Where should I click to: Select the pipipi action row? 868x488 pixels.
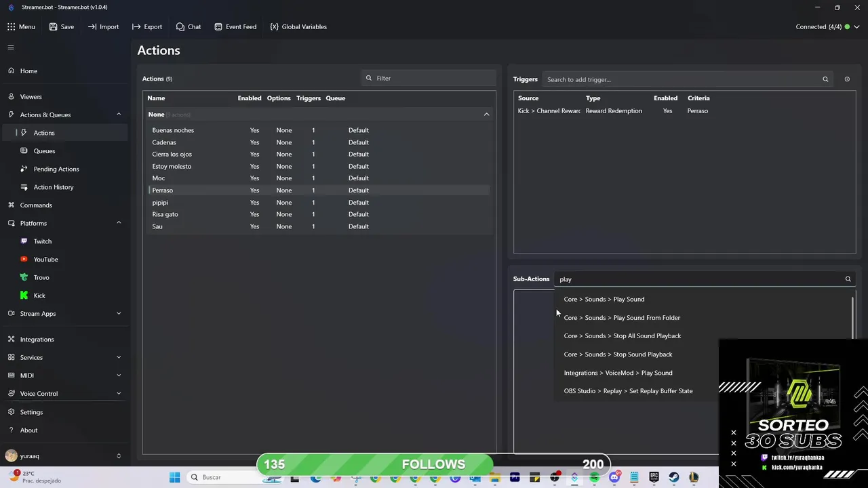tap(318, 203)
